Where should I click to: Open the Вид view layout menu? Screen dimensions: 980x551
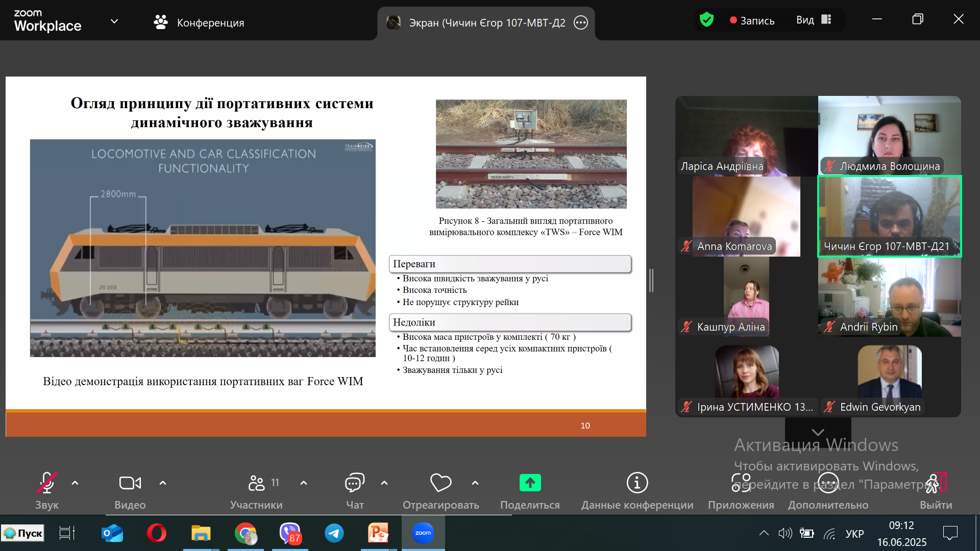(814, 20)
